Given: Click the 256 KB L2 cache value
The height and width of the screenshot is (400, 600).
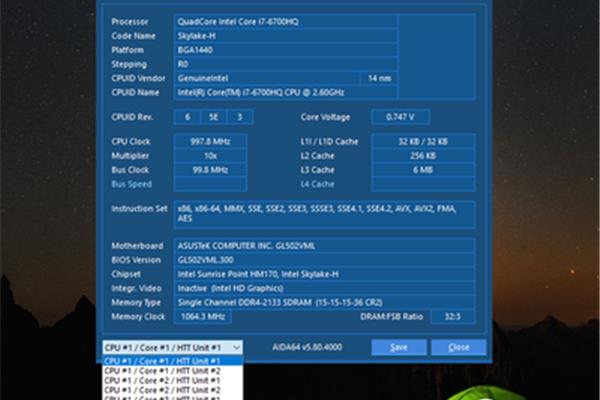Looking at the screenshot, I should pyautogui.click(x=423, y=155).
